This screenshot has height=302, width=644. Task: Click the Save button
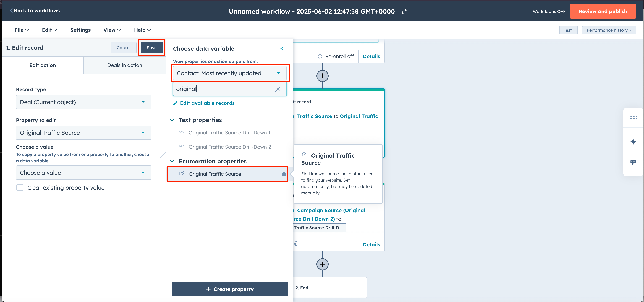click(x=152, y=48)
